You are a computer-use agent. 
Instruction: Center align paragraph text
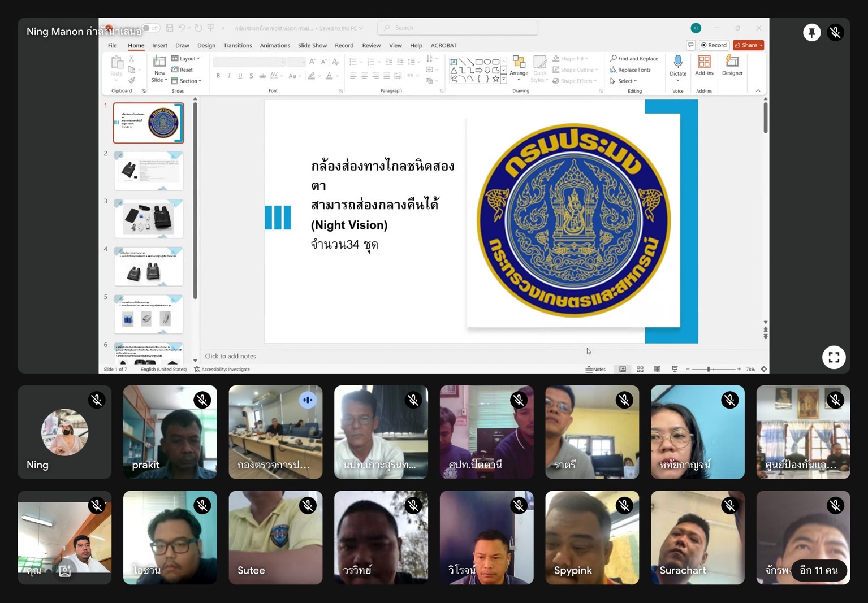point(364,76)
